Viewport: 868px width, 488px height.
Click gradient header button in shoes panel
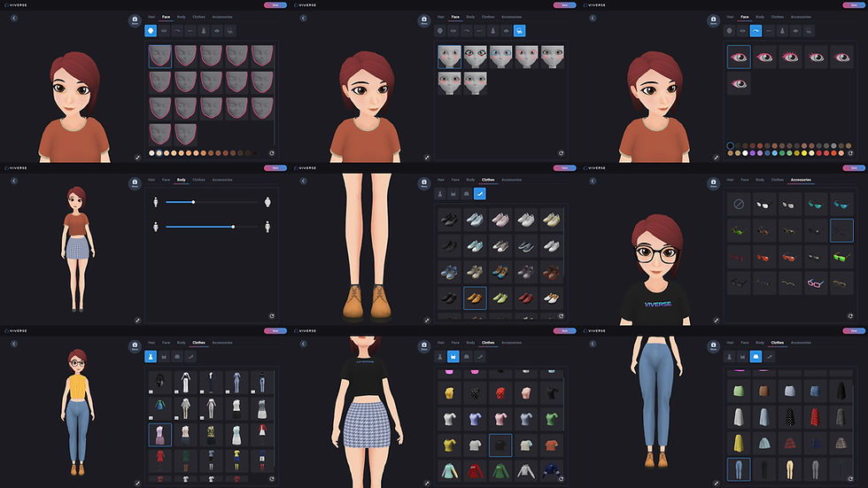(565, 167)
